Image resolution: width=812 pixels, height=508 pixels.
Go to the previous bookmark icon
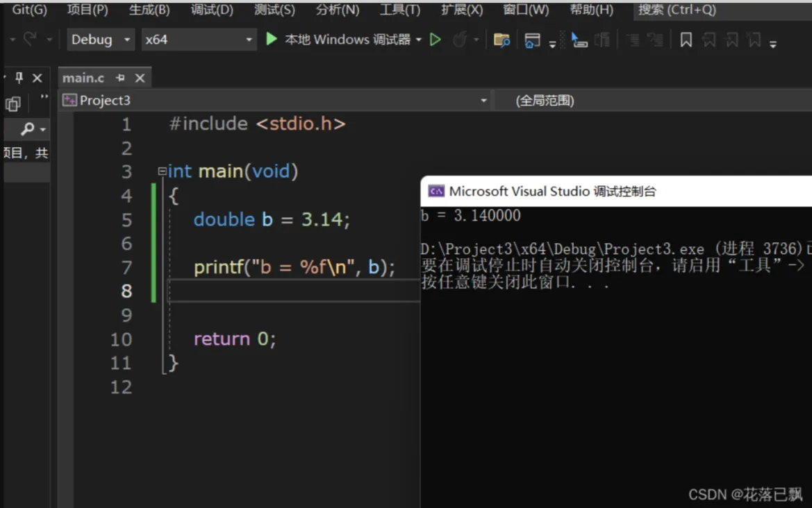tap(709, 40)
